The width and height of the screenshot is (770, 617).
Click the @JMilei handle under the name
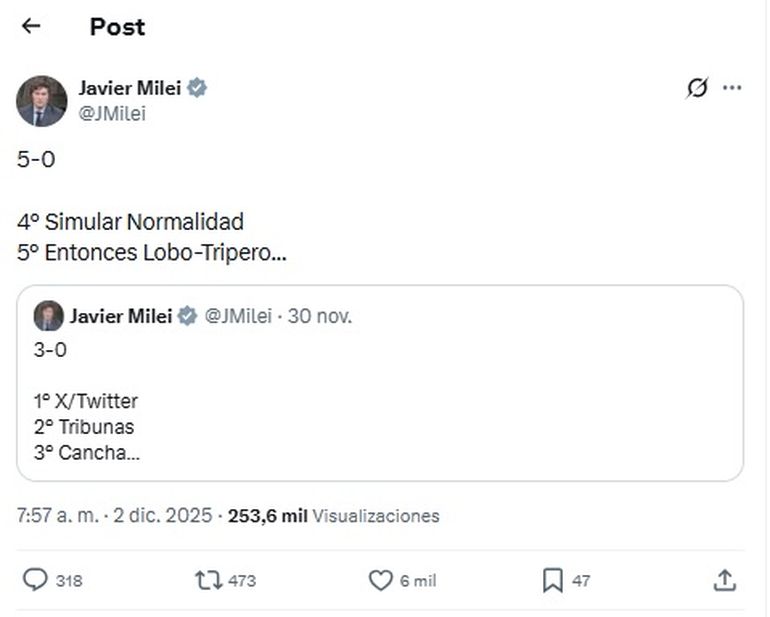[x=112, y=113]
